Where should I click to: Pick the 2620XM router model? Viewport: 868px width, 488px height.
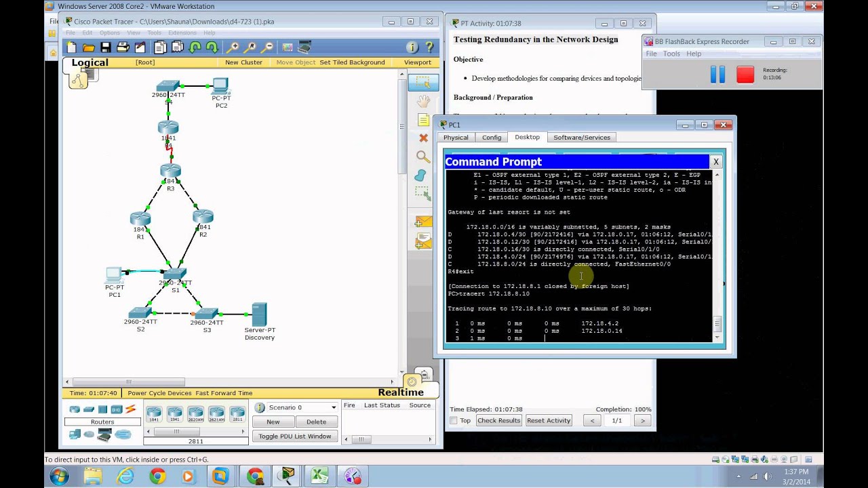(x=196, y=414)
